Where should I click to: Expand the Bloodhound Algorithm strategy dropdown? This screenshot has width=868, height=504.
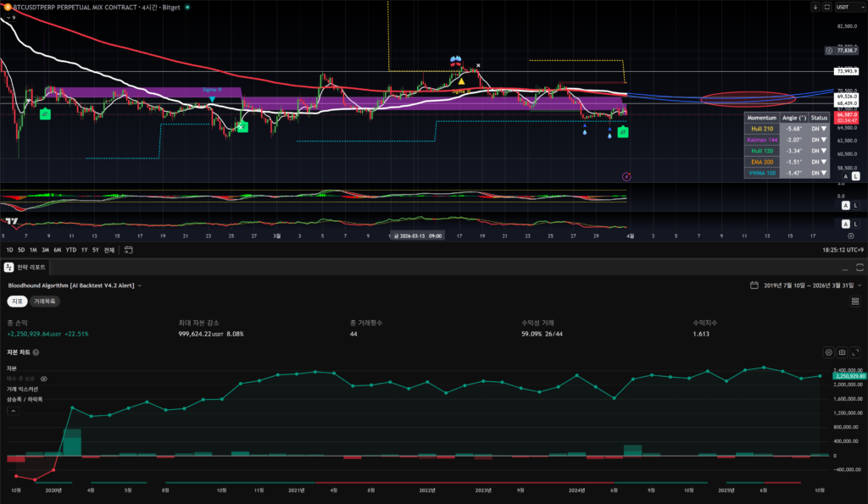(140, 285)
